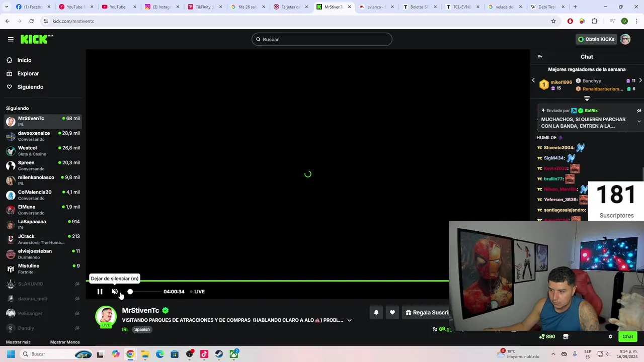Image resolution: width=644 pixels, height=362 pixels.
Task: Switch to the avianca browser tab
Action: (x=377, y=7)
